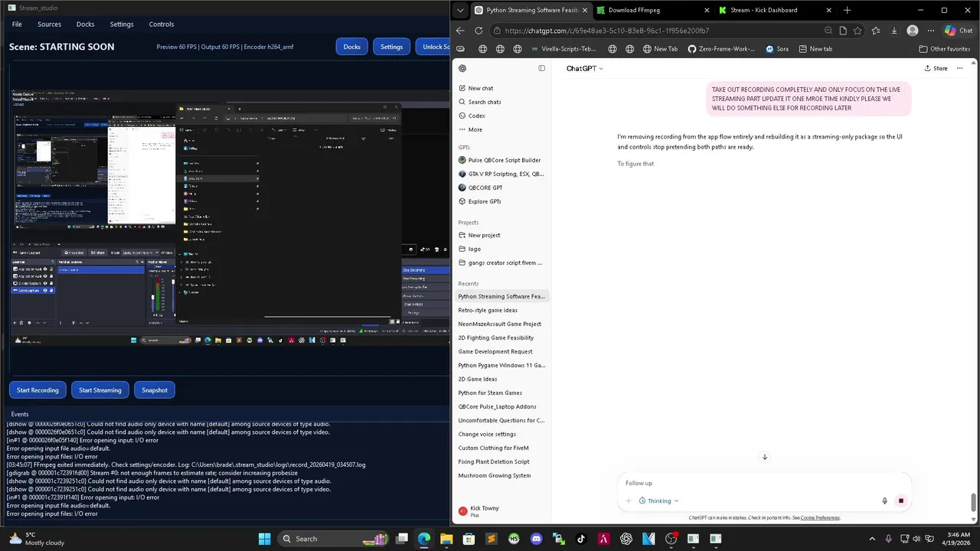Click the zoom magnifier icon in address bar
Viewport: 980px width, 551px height.
(828, 31)
